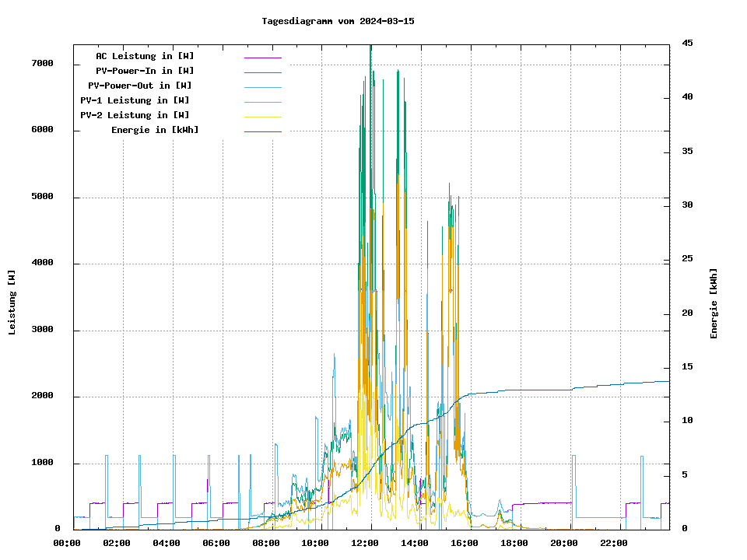The image size is (747, 560).
Task: Click the 16:00 tick label on time axis
Action: click(x=465, y=543)
